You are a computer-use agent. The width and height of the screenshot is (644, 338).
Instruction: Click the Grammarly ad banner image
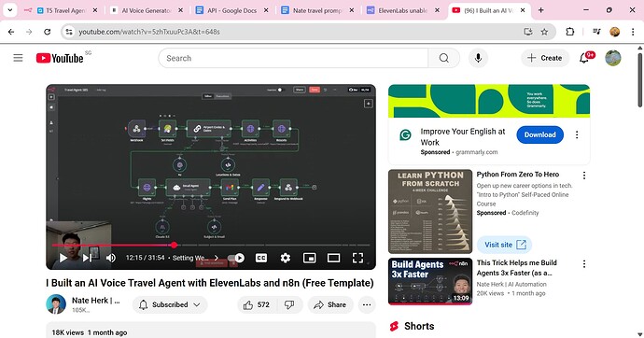click(489, 101)
